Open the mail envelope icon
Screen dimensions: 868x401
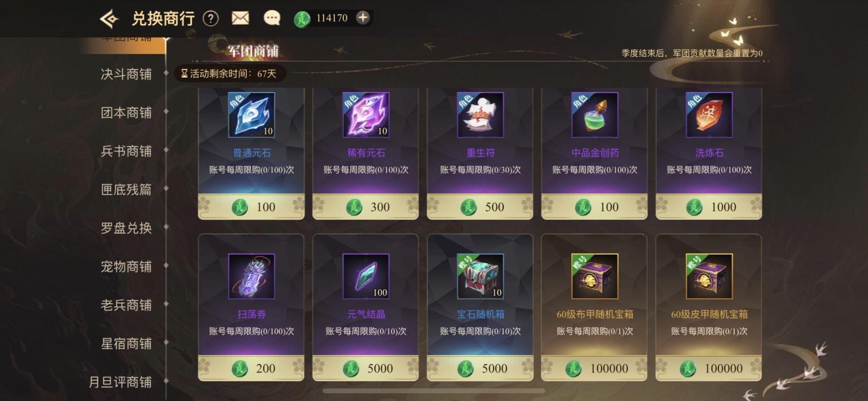(240, 18)
